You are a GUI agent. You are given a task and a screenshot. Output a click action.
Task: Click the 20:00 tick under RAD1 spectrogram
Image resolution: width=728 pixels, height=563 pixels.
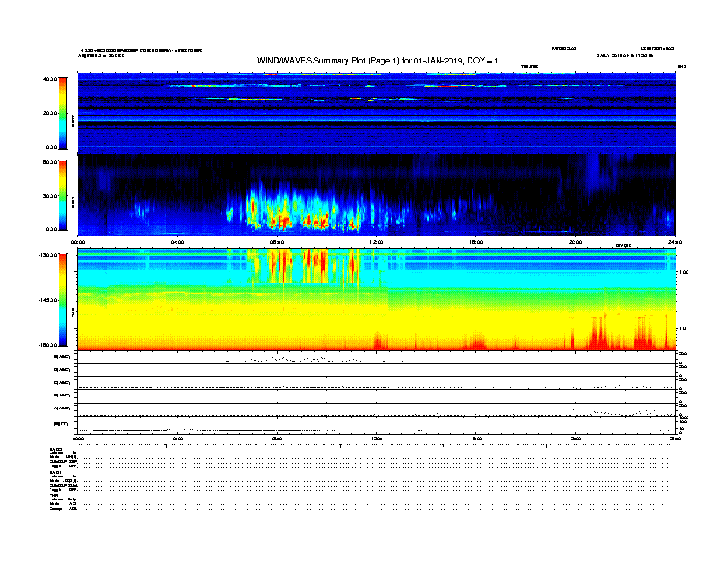coord(575,242)
